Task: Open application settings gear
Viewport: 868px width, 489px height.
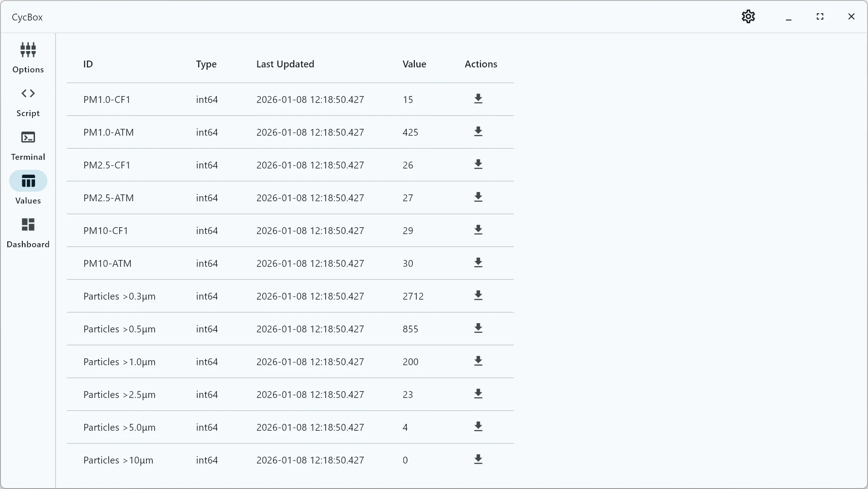Action: (x=748, y=16)
